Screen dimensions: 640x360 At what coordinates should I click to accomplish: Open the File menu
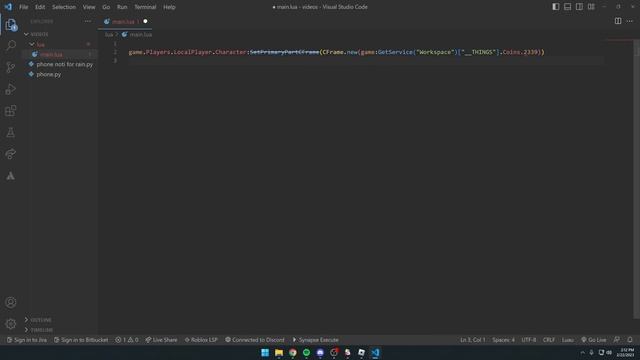[24, 7]
